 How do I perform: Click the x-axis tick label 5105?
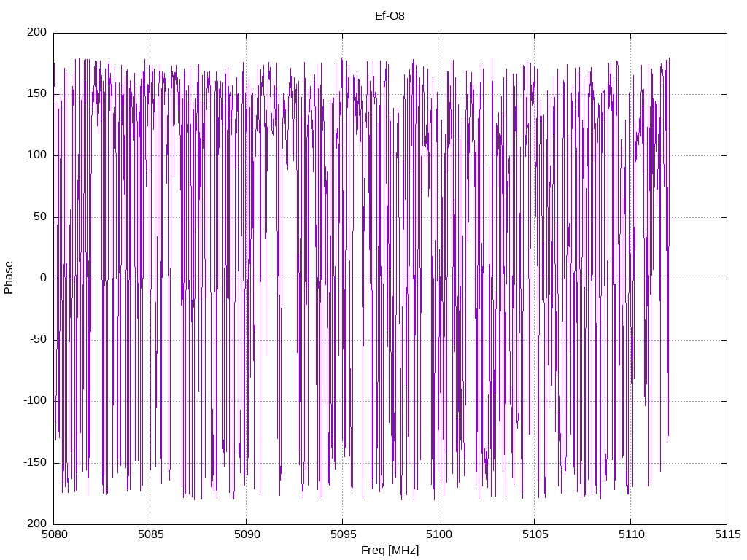[535, 534]
